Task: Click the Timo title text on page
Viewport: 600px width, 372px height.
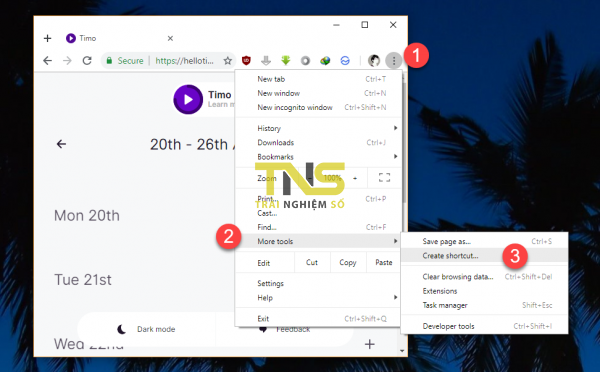Action: [x=220, y=95]
